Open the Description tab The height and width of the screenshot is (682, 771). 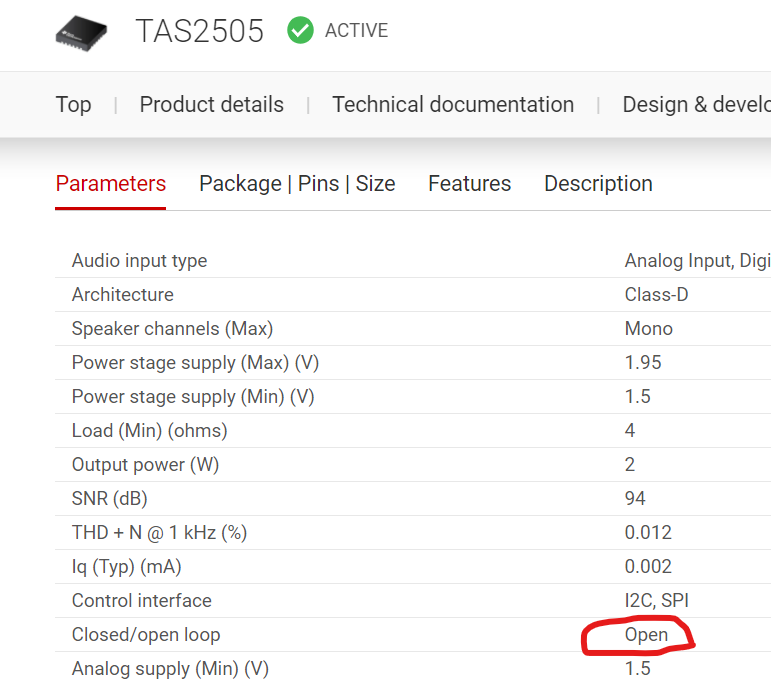tap(598, 184)
